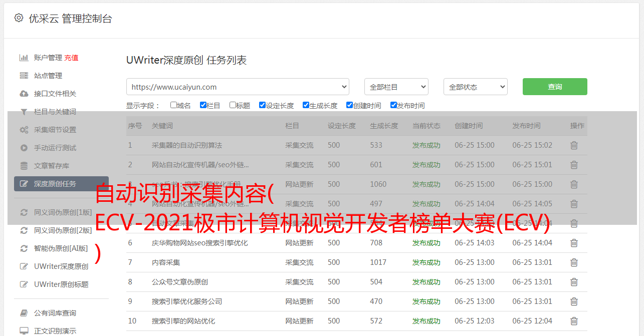Delete row 7 内容采集 with trash icon

click(x=574, y=262)
